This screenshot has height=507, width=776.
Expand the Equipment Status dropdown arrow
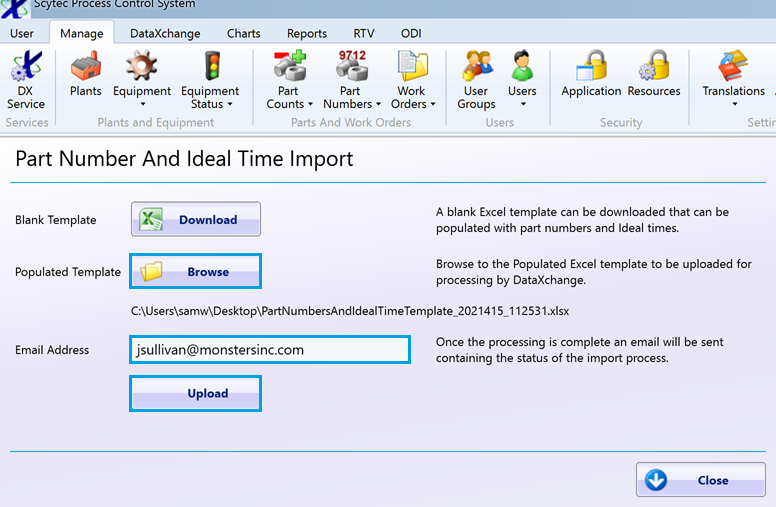click(230, 104)
